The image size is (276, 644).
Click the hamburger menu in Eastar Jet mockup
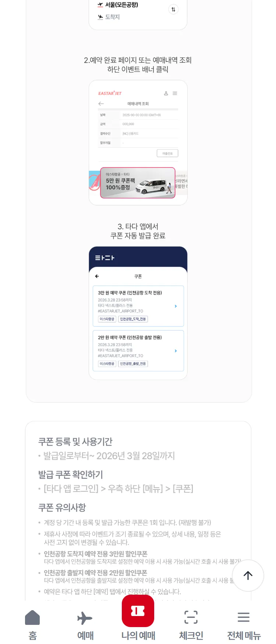click(175, 93)
